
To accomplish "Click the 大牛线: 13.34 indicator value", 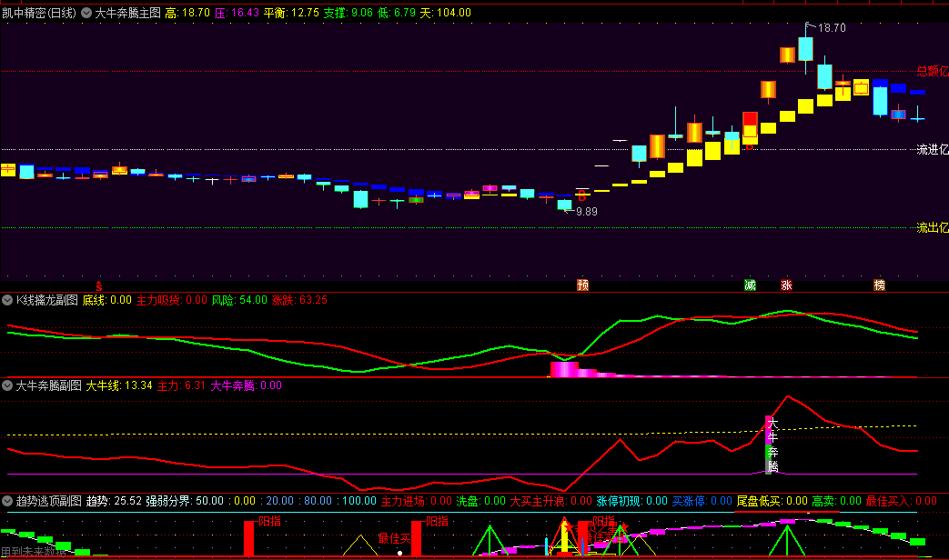I will pos(119,385).
